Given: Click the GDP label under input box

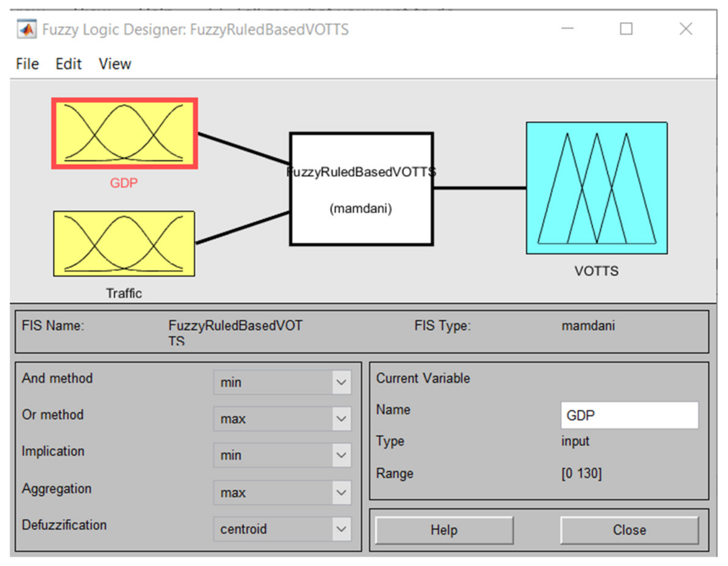Looking at the screenshot, I should point(124,183).
